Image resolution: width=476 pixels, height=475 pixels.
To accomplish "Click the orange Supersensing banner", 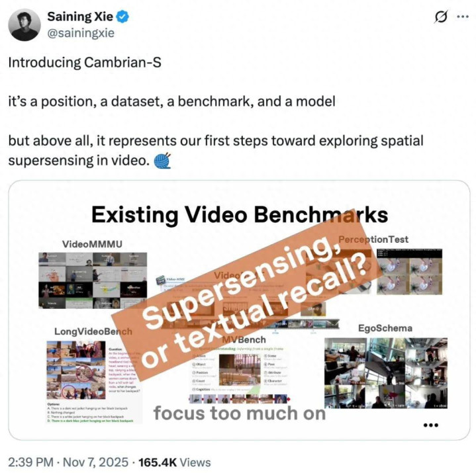I will point(246,299).
